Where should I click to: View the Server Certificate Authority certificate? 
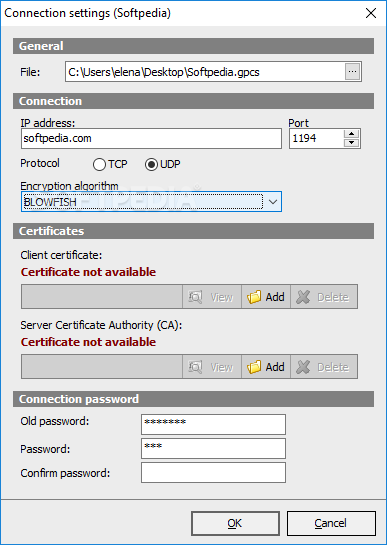[x=212, y=367]
